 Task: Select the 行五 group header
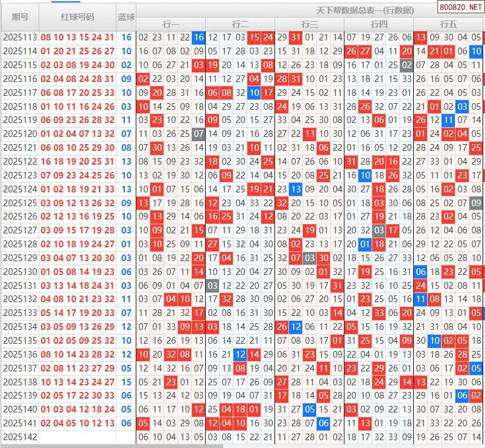448,24
